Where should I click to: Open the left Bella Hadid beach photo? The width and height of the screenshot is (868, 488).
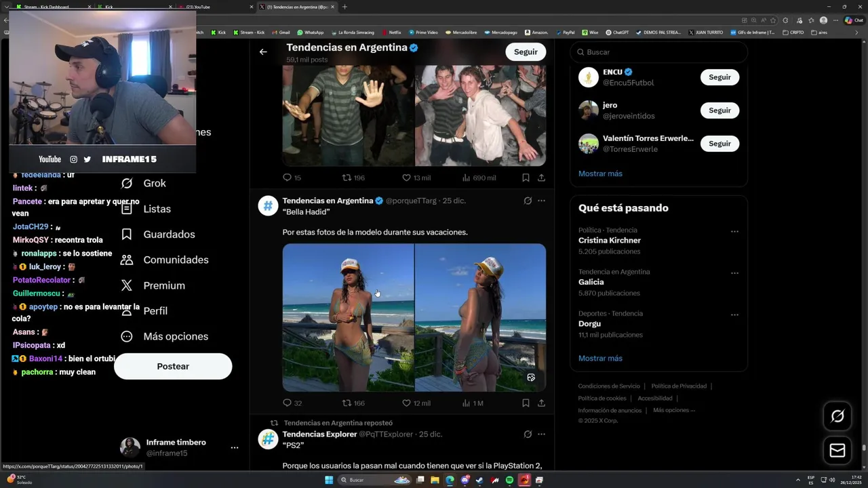tap(348, 317)
